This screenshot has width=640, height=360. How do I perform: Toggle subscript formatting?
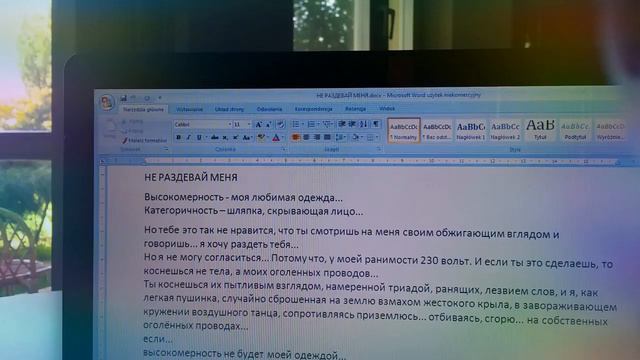(225, 138)
